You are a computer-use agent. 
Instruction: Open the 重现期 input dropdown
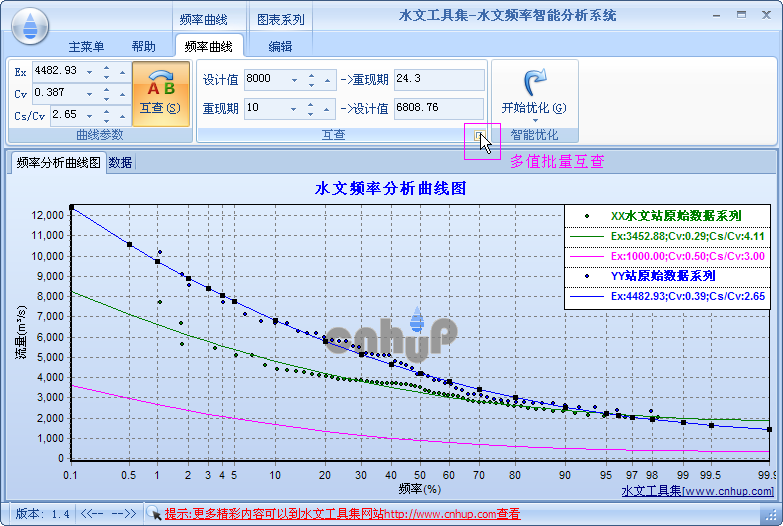coord(294,108)
